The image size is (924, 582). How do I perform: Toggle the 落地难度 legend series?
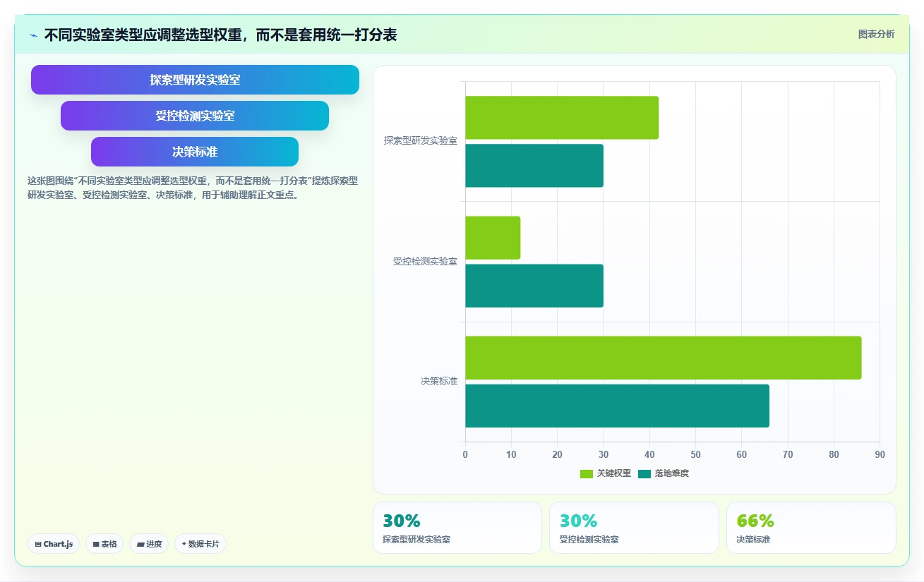(663, 473)
